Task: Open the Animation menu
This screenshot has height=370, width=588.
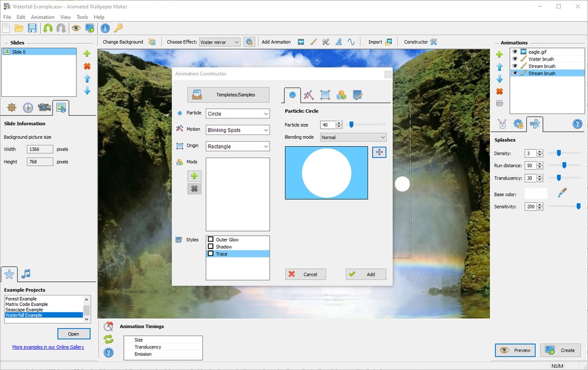Action: pyautogui.click(x=43, y=17)
